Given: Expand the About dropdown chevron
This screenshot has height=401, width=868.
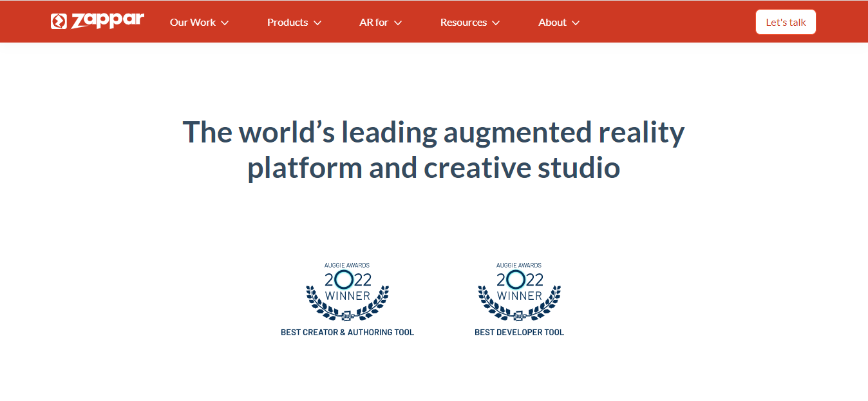Looking at the screenshot, I should point(575,23).
